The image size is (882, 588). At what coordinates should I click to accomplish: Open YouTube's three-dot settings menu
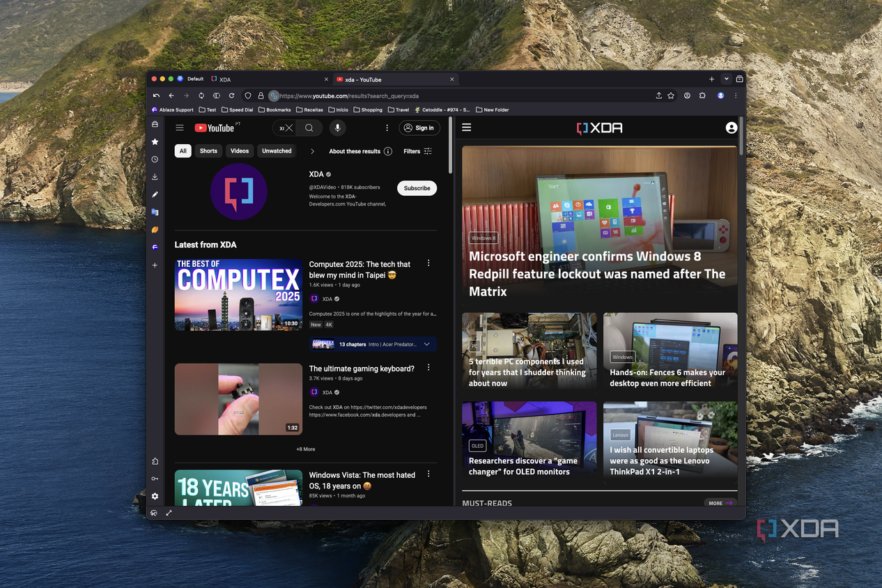[x=387, y=128]
